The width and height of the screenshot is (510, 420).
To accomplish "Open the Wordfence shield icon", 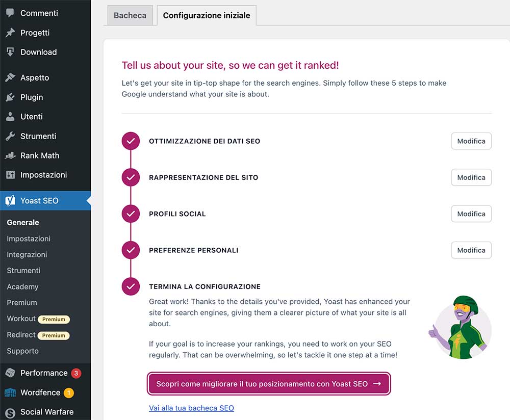I will (10, 392).
